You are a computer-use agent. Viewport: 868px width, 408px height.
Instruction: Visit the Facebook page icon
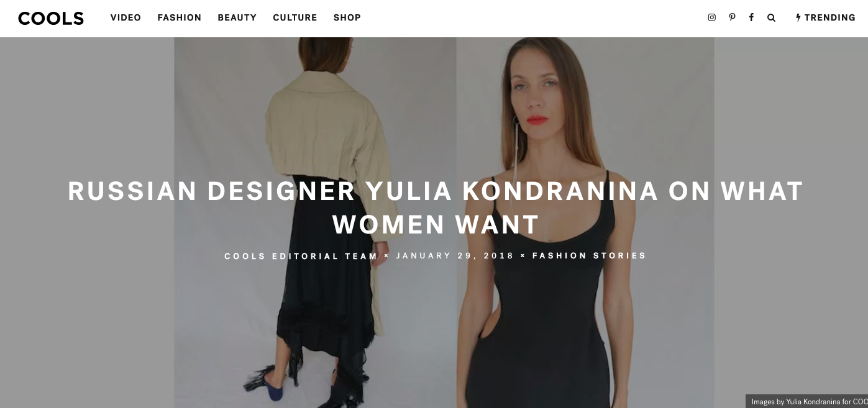751,17
